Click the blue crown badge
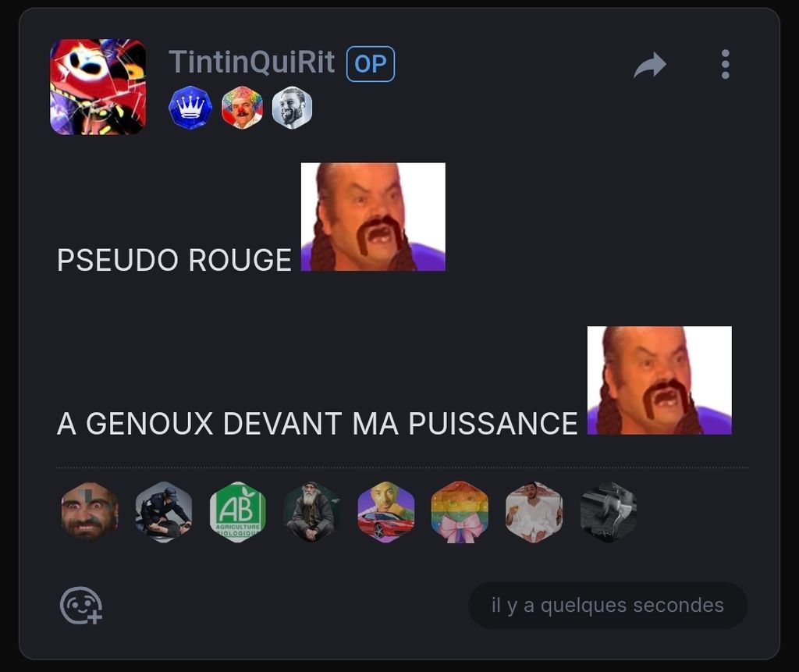799x672 pixels. [x=190, y=107]
